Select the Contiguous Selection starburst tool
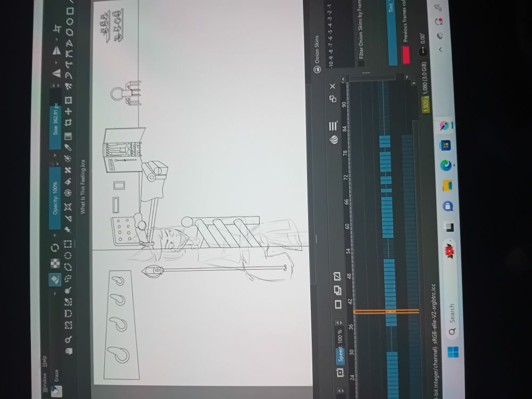 68,290
